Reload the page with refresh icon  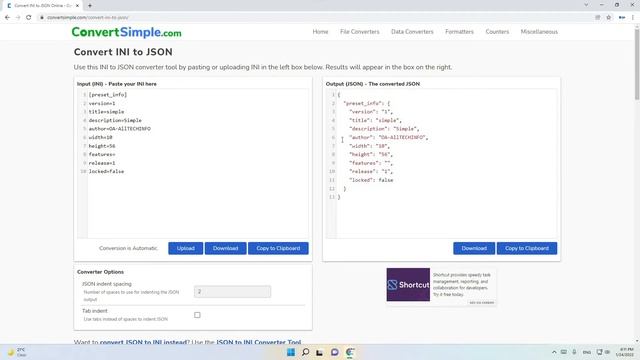click(x=29, y=18)
